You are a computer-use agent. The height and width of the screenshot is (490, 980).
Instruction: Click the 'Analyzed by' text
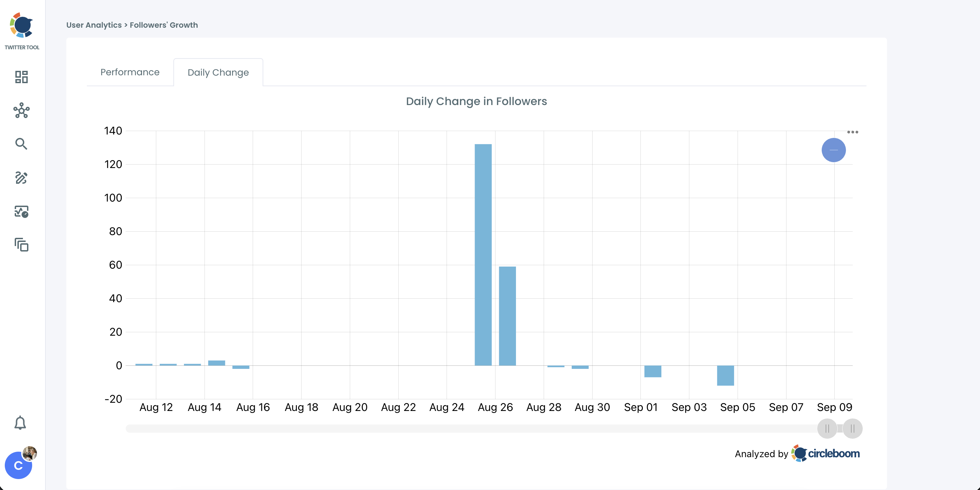point(761,454)
